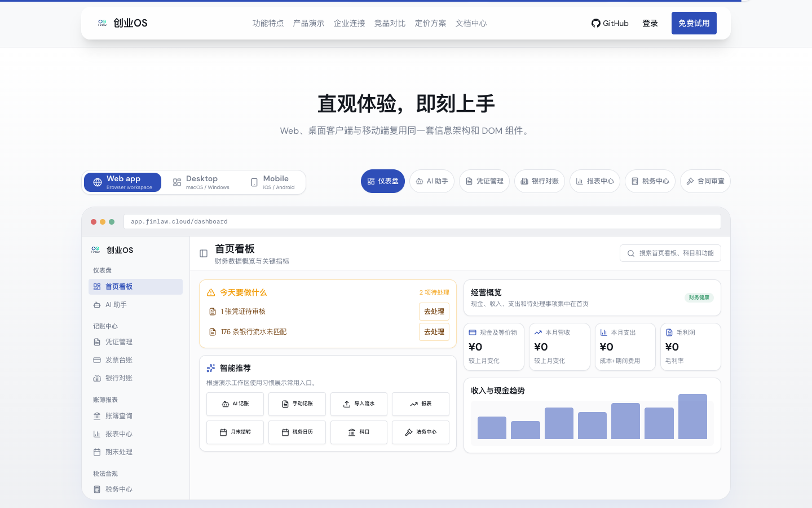This screenshot has width=812, height=508.
Task: Open the 本月支出 metric card
Action: click(x=625, y=347)
